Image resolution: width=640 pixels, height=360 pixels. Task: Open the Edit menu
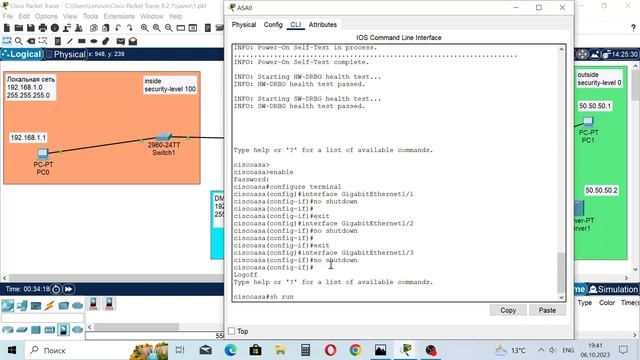[x=24, y=16]
